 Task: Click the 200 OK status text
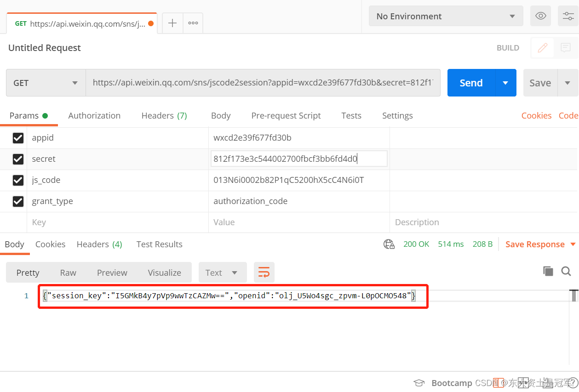pyautogui.click(x=416, y=244)
